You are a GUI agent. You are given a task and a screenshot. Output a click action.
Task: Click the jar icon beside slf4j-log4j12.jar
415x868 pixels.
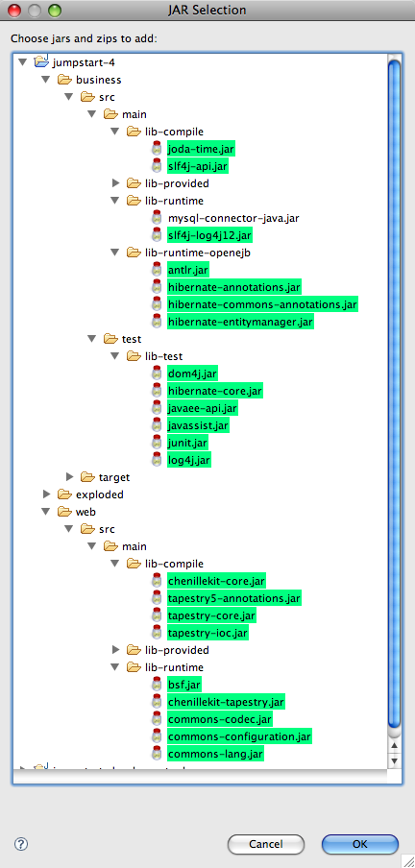pyautogui.click(x=157, y=234)
